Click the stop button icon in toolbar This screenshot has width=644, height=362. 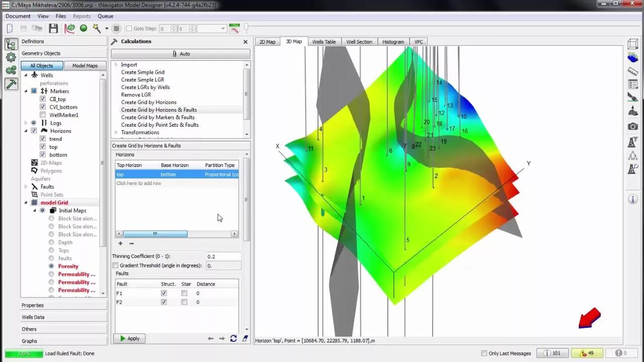click(x=116, y=29)
